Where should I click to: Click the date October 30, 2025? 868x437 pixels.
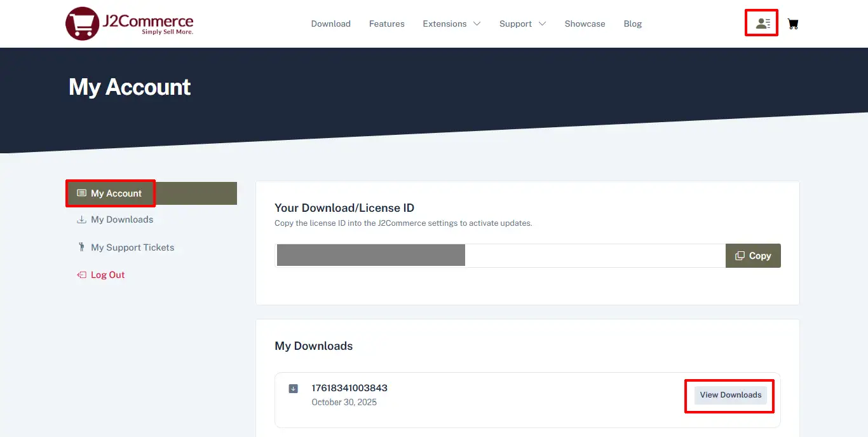pos(344,402)
